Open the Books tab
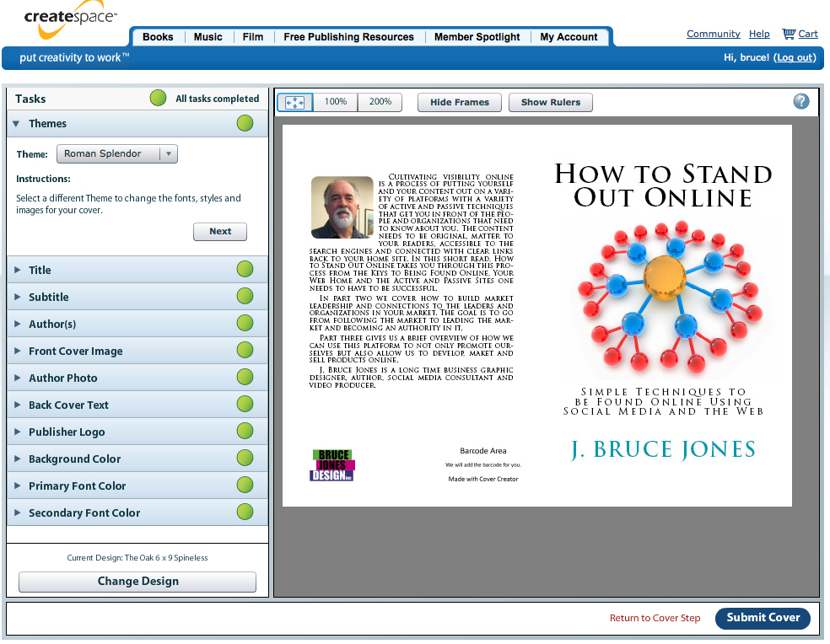The width and height of the screenshot is (830, 644). (158, 37)
